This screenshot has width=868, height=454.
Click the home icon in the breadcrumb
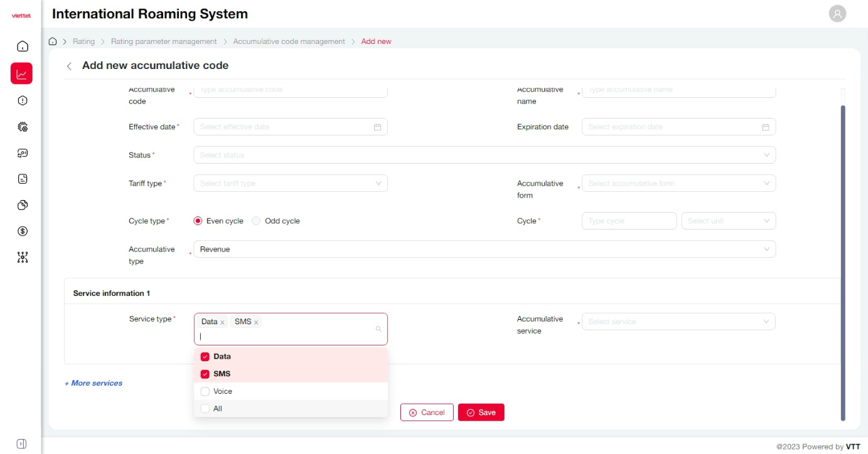(x=53, y=41)
